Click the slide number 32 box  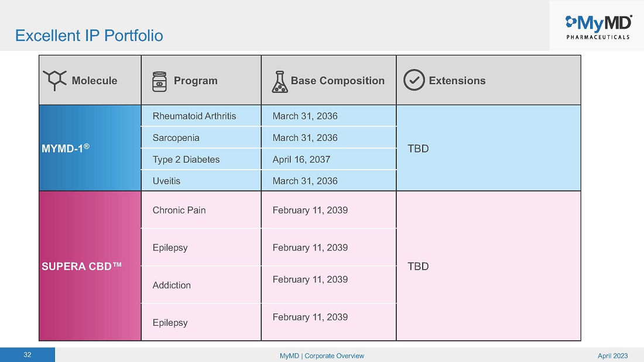pos(28,355)
